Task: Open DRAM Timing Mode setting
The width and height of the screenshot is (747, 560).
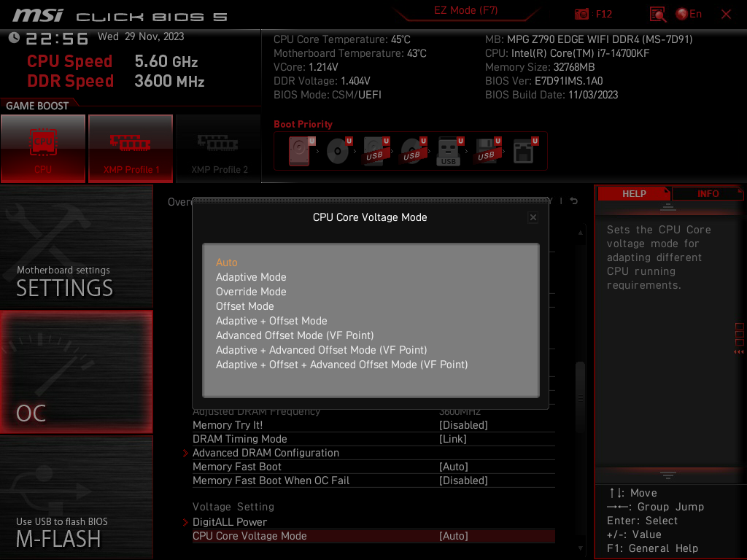Action: pyautogui.click(x=373, y=439)
